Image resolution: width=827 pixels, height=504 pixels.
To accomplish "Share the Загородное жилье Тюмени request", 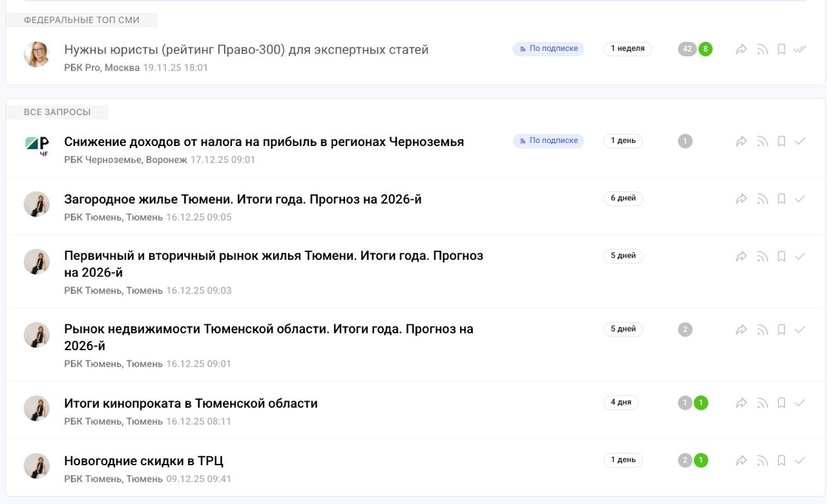I will pyautogui.click(x=742, y=199).
